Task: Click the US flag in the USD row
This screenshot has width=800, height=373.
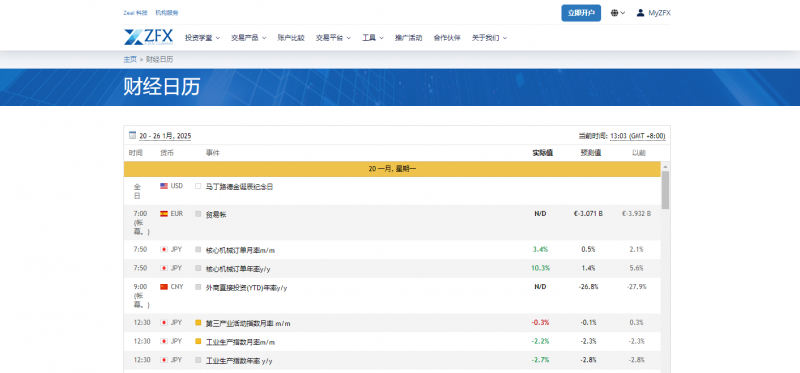Action: (164, 186)
